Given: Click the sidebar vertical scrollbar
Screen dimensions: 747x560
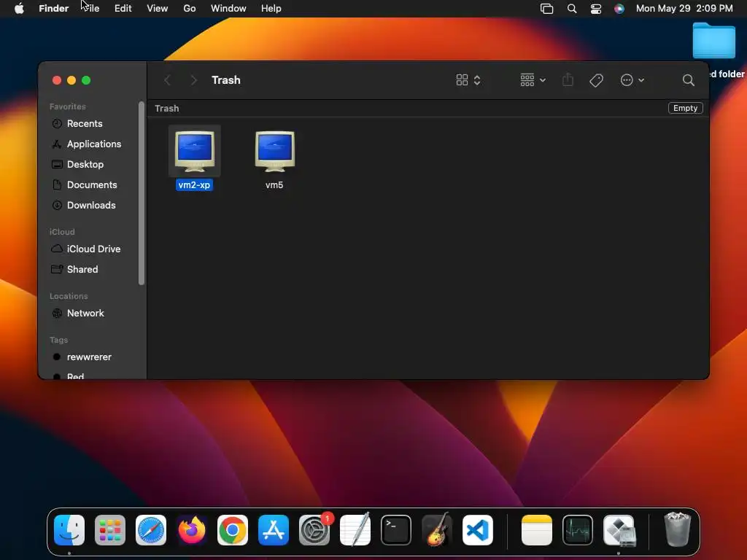Looking at the screenshot, I should click(142, 192).
